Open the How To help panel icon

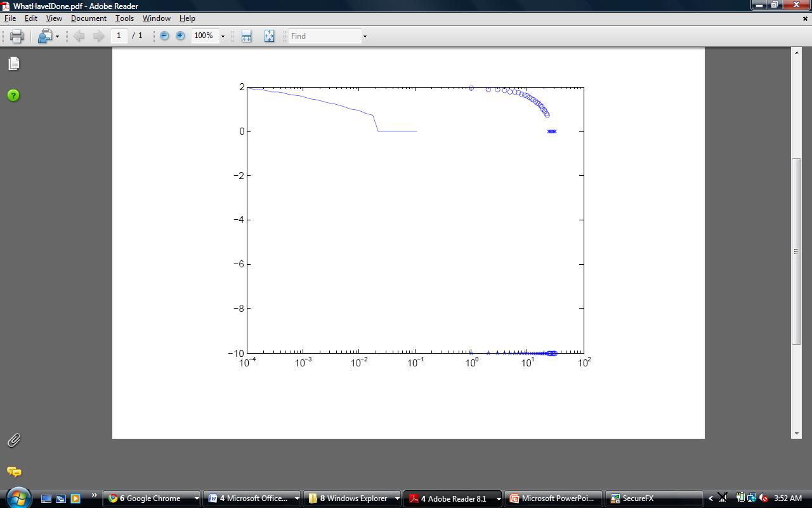tap(13, 95)
